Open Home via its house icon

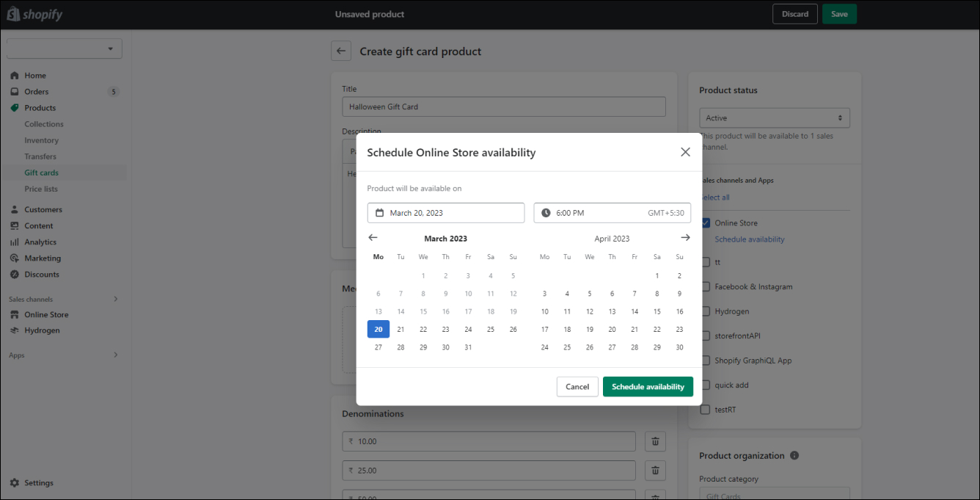[x=14, y=76]
